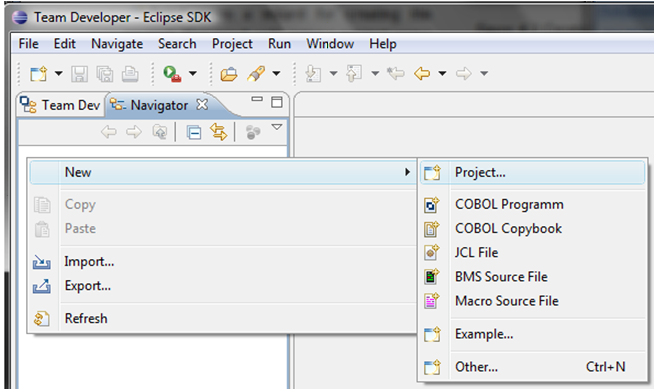Click the Last Edit Location icon

tap(396, 74)
